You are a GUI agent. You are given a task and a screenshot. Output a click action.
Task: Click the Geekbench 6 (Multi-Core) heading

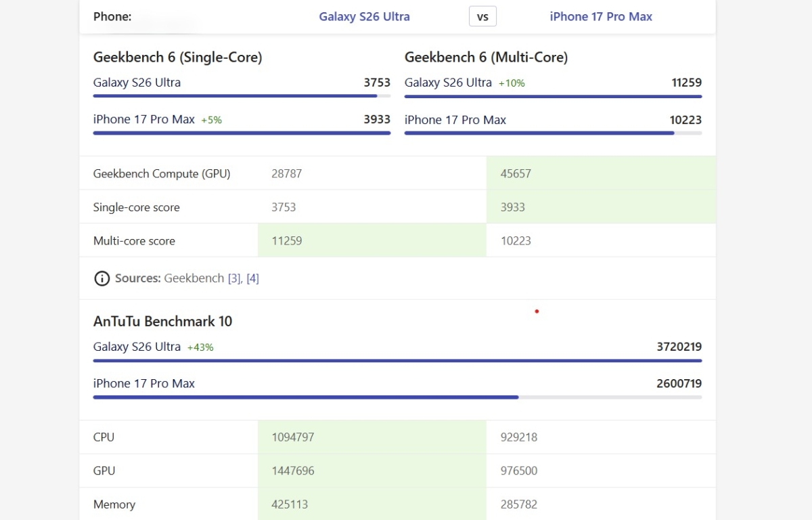(486, 58)
